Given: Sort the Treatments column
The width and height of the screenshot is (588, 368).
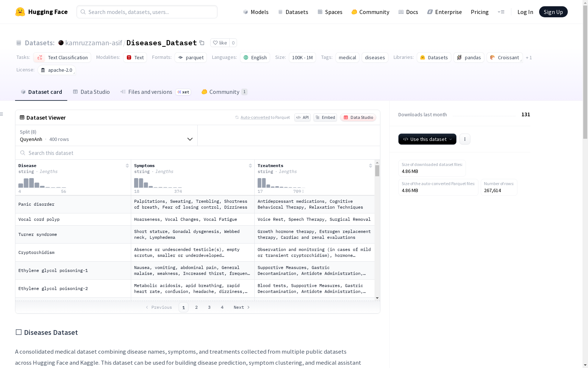Looking at the screenshot, I should click(x=370, y=166).
